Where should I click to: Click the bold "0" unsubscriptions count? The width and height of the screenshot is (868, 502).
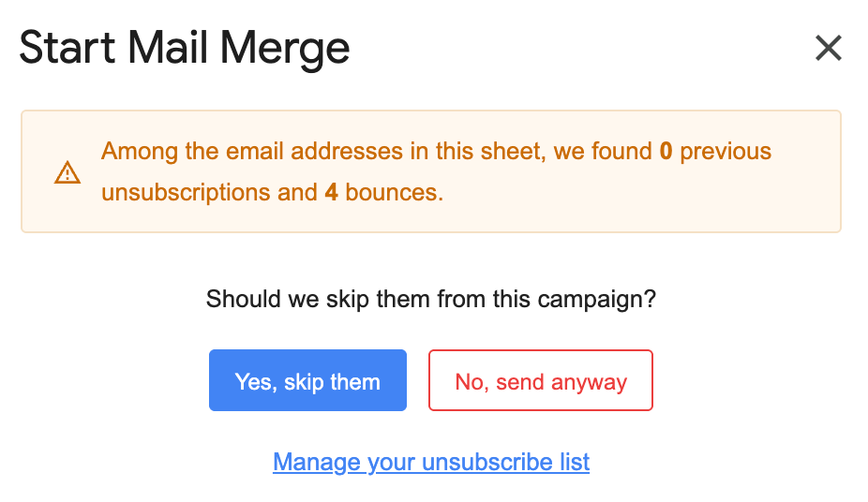(x=666, y=151)
